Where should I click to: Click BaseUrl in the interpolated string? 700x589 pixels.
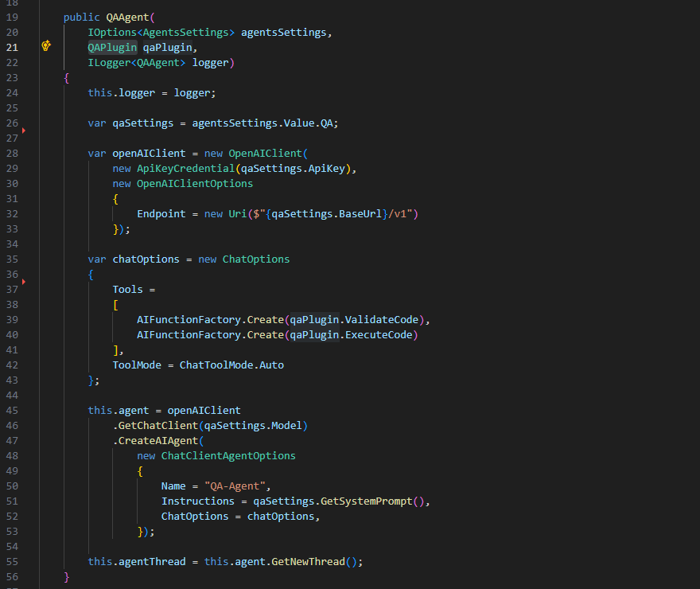[x=360, y=214]
